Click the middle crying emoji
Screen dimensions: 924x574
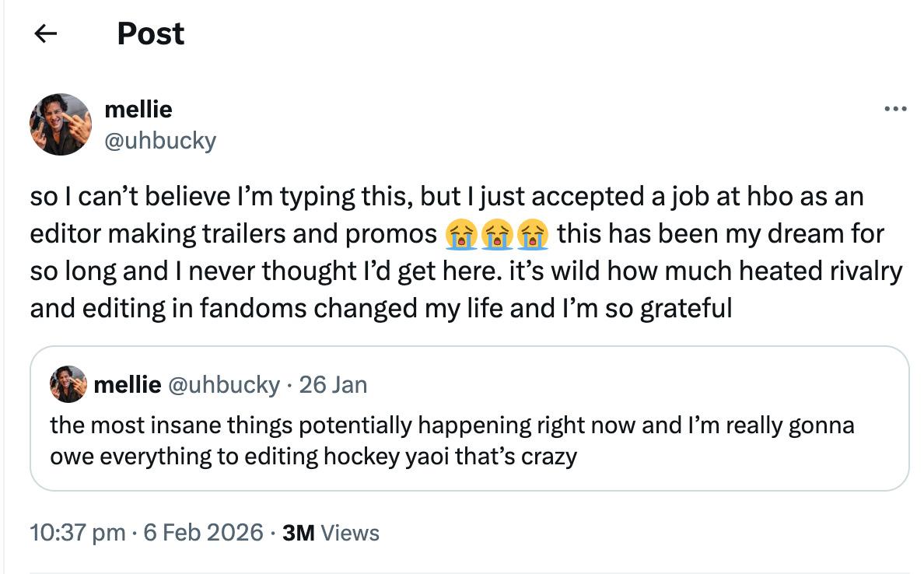click(x=497, y=234)
